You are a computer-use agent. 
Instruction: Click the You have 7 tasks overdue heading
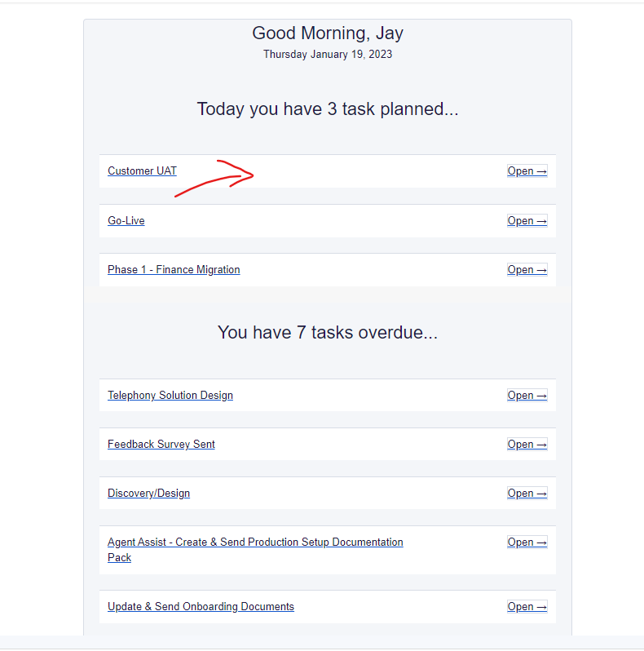click(328, 333)
